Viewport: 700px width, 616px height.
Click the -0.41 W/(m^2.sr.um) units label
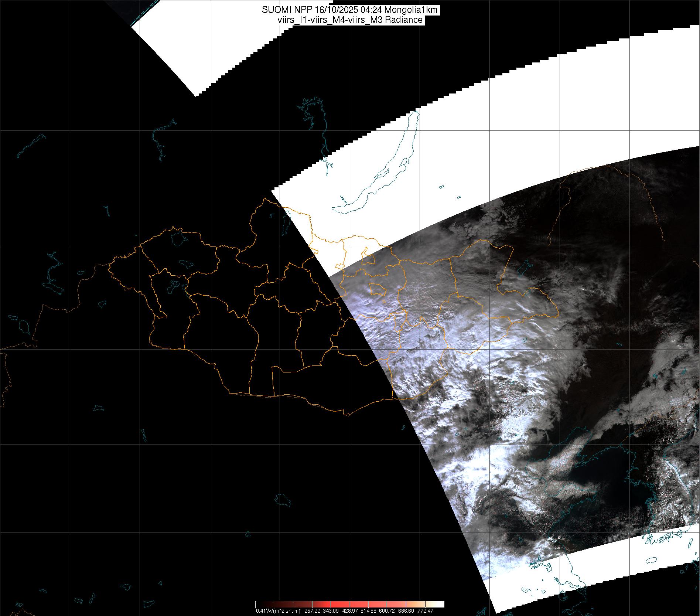tap(277, 611)
